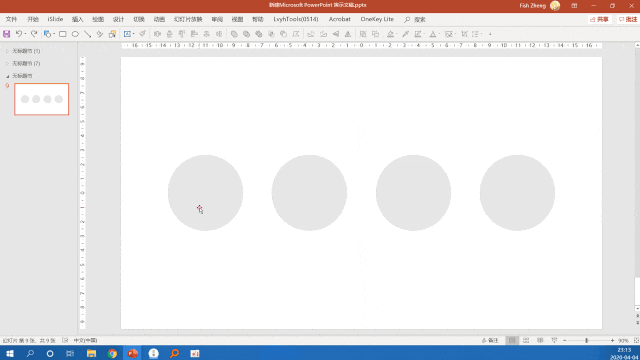Click the combine merge shapes icon
Image resolution: width=640 pixels, height=360 pixels.
point(246,34)
